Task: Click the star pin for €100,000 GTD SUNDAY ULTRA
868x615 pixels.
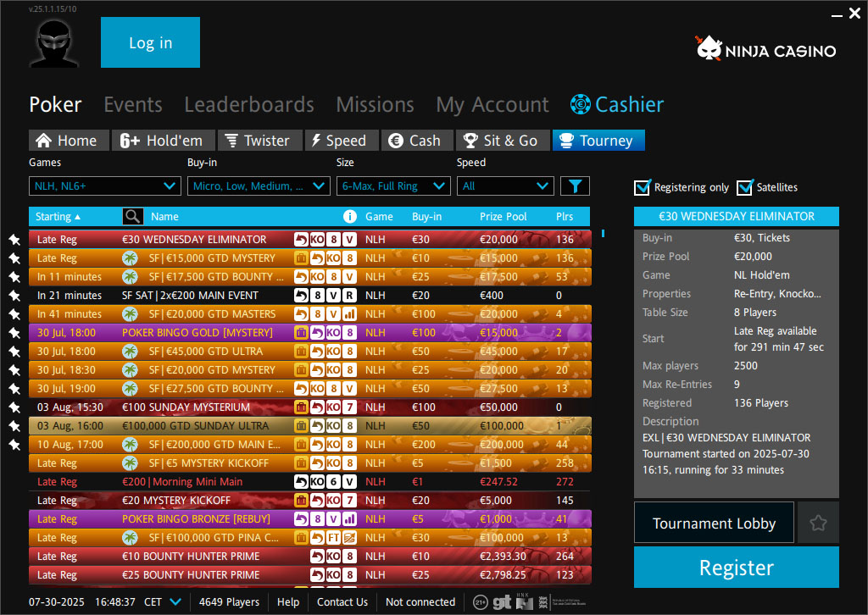Action: coord(14,426)
